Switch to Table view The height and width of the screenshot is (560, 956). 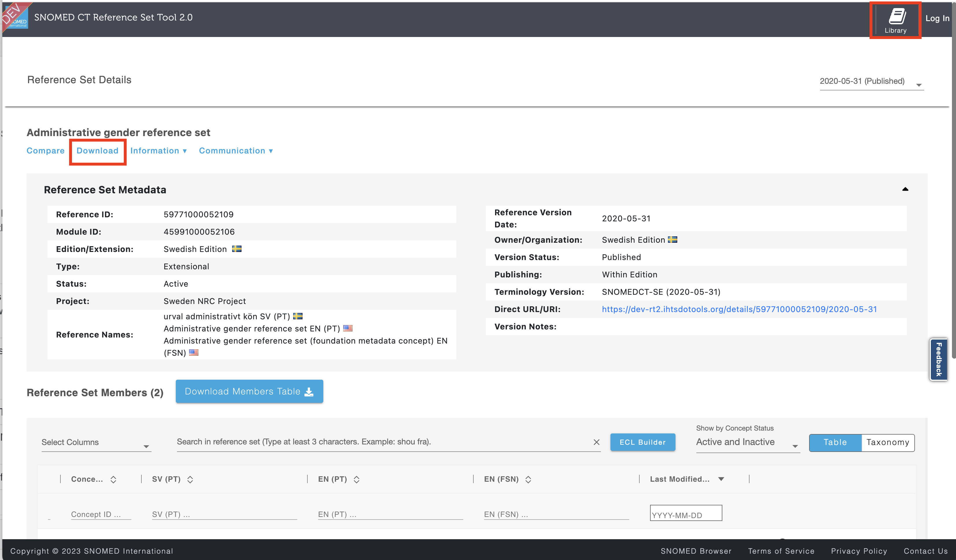click(835, 442)
